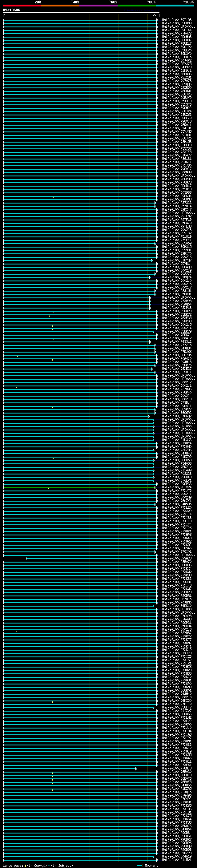This screenshot has width=197, height=868.
Task: Click the cyan ~100% identity legend segment
Action: 175,6
